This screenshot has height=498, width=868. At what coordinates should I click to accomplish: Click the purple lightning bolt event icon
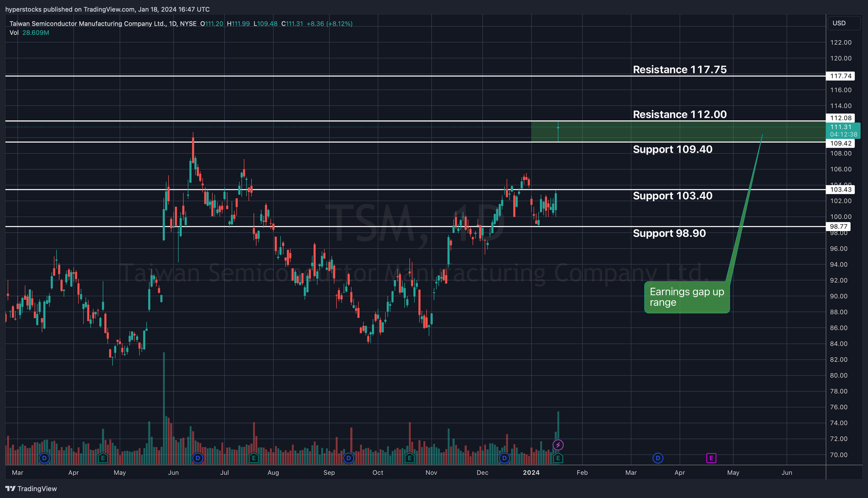pyautogui.click(x=558, y=445)
